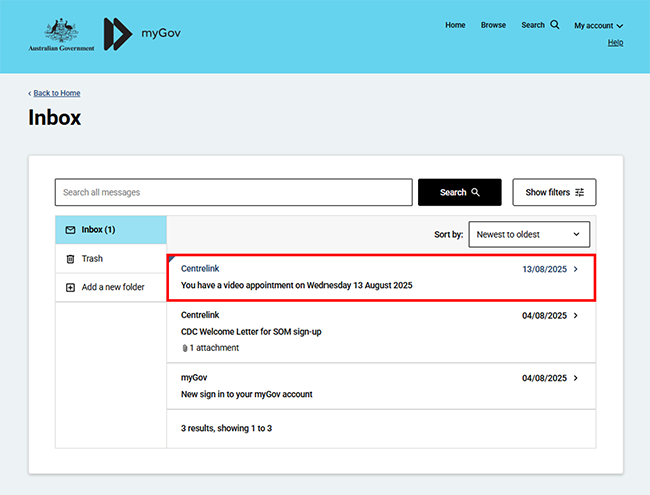
Task: Click the 3 results, showing 1 to 3 text
Action: click(226, 429)
